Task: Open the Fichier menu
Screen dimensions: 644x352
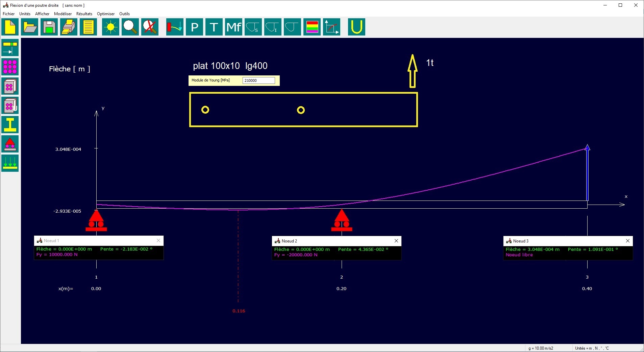Action: coord(9,14)
